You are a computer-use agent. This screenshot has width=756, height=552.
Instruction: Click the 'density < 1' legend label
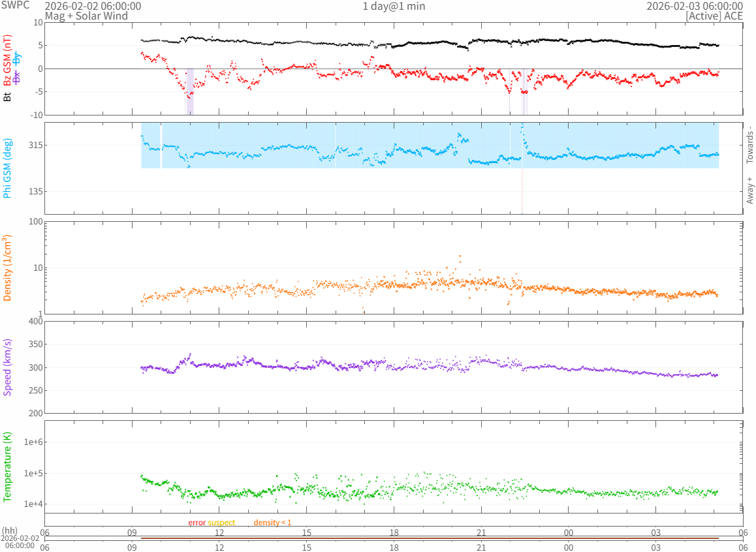coord(272,523)
